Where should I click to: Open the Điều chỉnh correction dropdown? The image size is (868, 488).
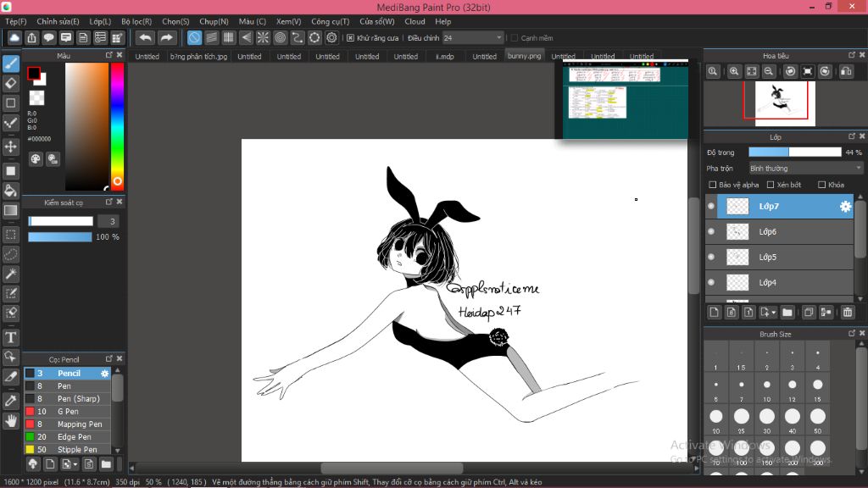tap(473, 38)
